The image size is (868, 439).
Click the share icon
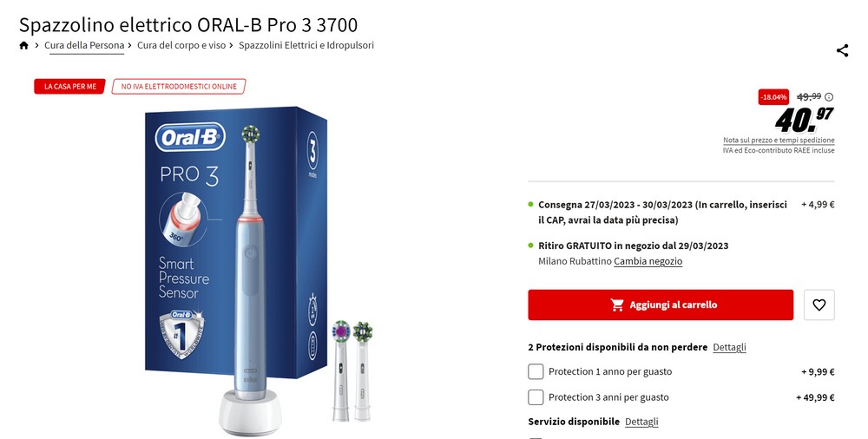coord(842,51)
